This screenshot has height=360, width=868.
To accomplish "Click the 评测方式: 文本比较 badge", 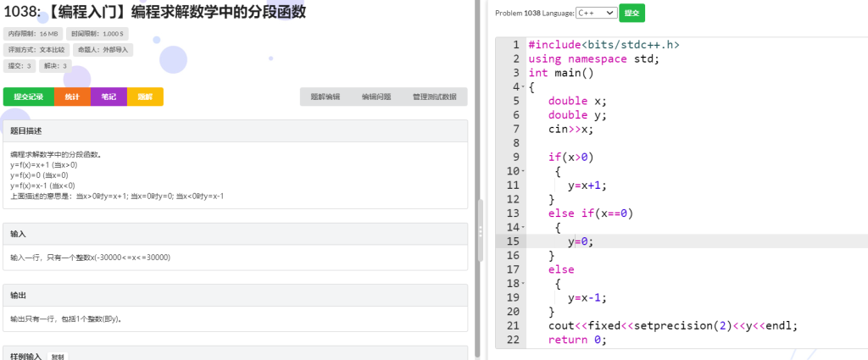I will pos(36,50).
